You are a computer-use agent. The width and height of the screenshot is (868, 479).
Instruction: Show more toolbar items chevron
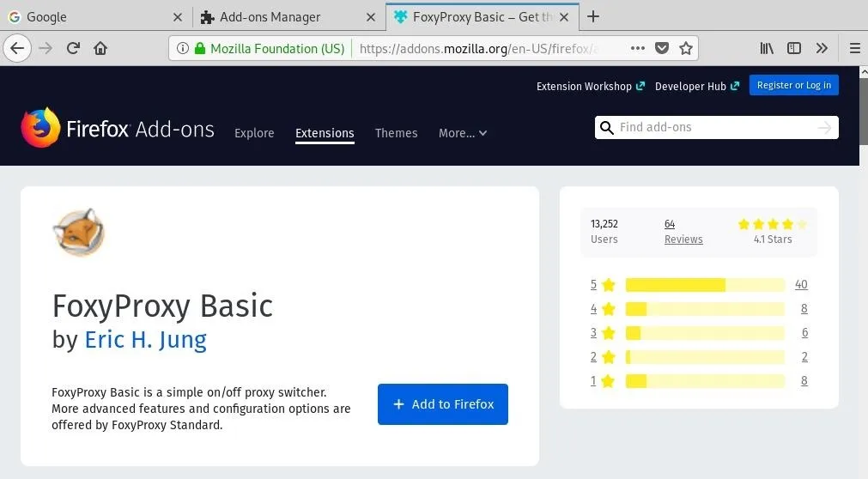(x=822, y=49)
